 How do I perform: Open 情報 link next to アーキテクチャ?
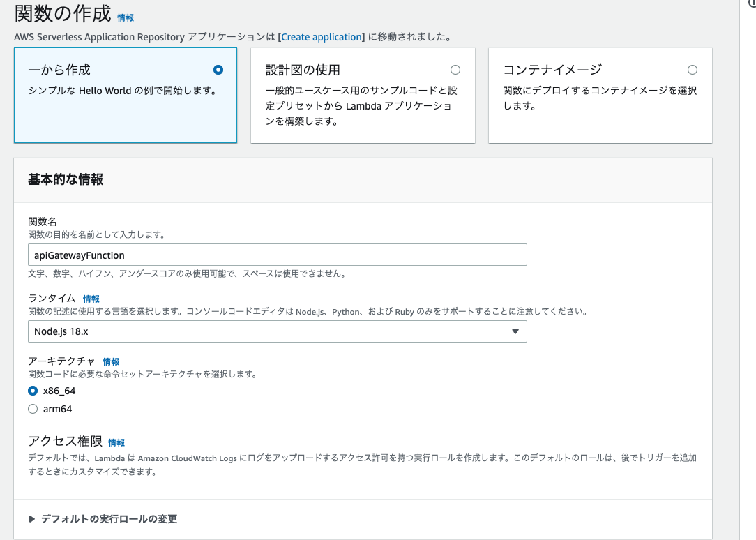point(111,361)
